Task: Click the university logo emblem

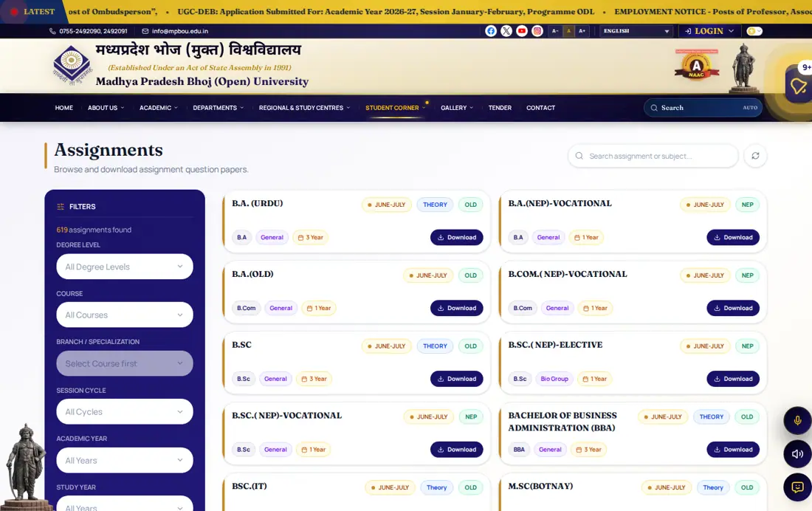Action: [x=72, y=65]
